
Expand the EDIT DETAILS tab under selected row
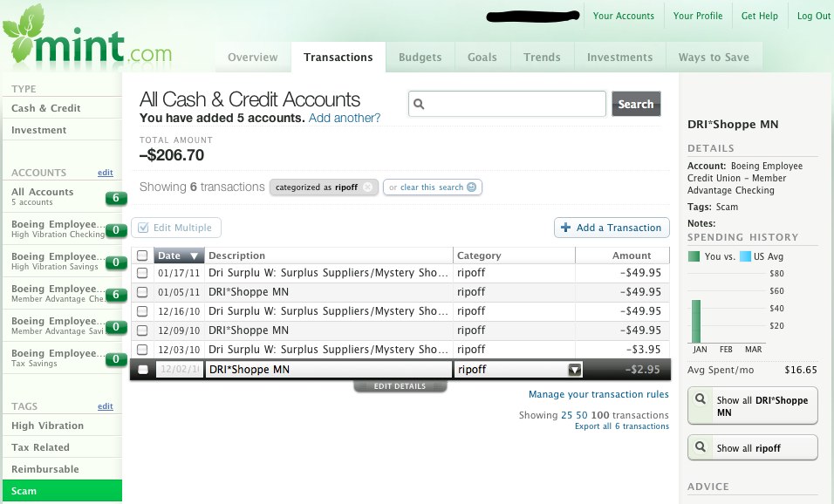coord(400,386)
